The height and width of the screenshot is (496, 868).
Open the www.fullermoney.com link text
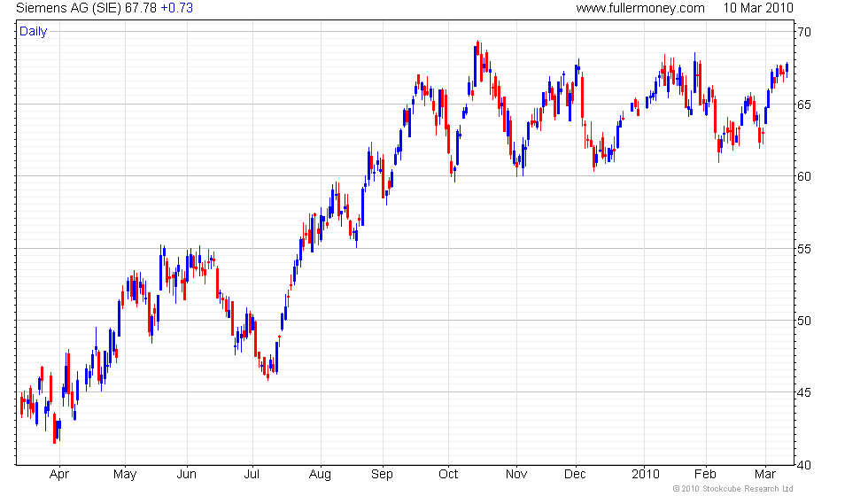click(x=640, y=8)
